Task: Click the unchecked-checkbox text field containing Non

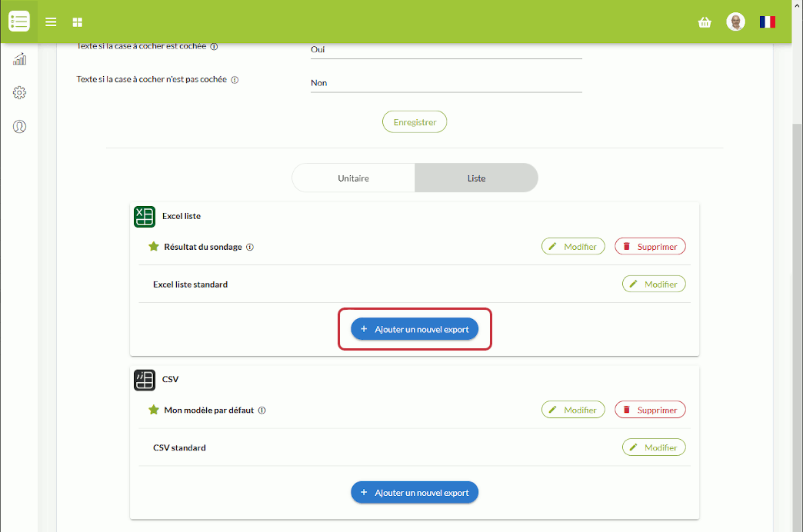Action: 445,83
